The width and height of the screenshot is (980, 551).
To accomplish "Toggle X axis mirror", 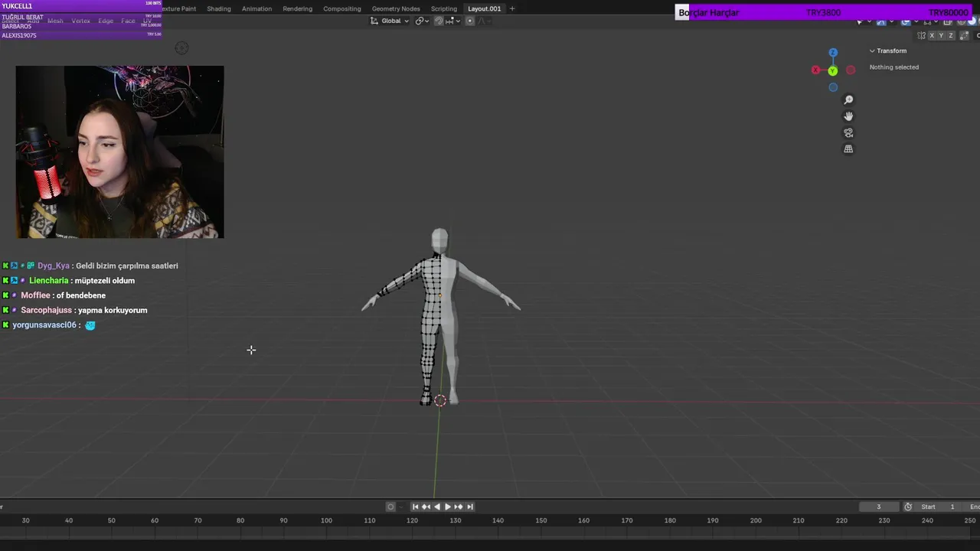I will [932, 35].
